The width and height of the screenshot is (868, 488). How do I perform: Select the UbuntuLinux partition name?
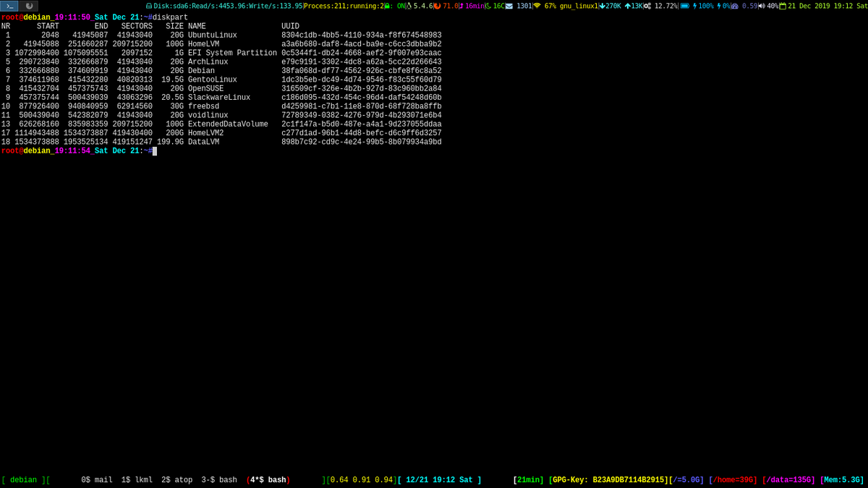pyautogui.click(x=212, y=35)
